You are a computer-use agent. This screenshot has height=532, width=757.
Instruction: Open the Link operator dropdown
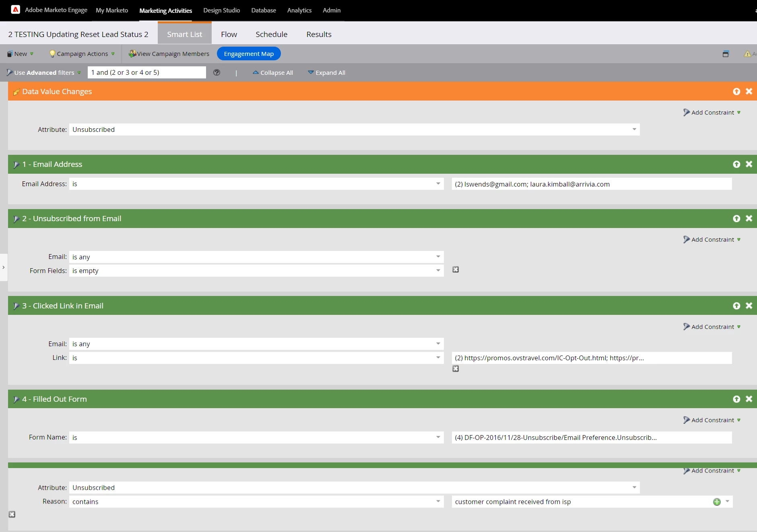(x=256, y=358)
